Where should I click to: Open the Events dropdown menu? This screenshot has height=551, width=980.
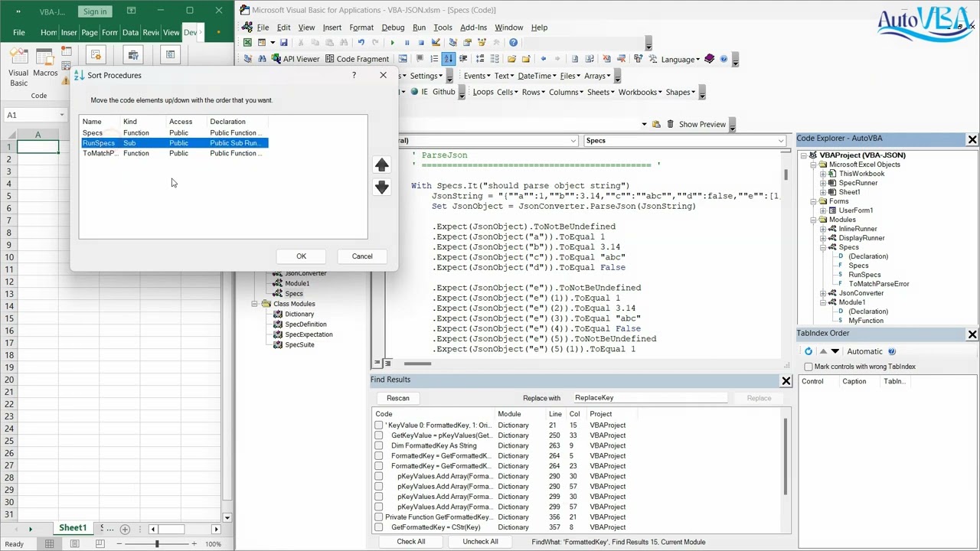(479, 76)
